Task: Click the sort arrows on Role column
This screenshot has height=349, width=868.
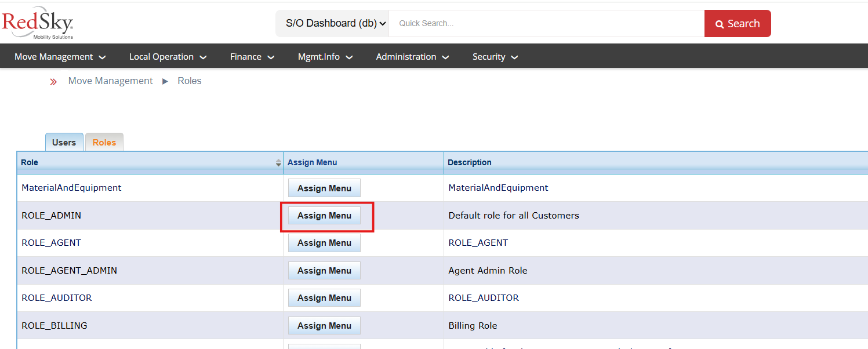Action: pos(278,163)
